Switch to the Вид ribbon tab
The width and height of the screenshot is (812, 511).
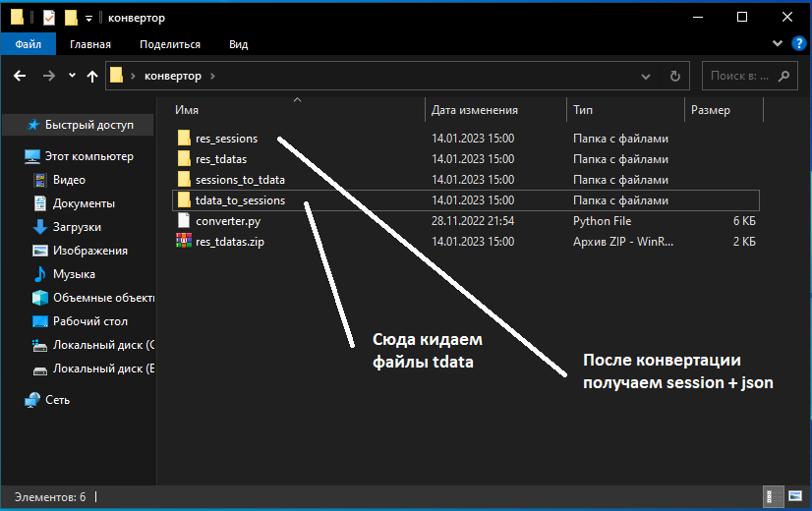pyautogui.click(x=238, y=44)
